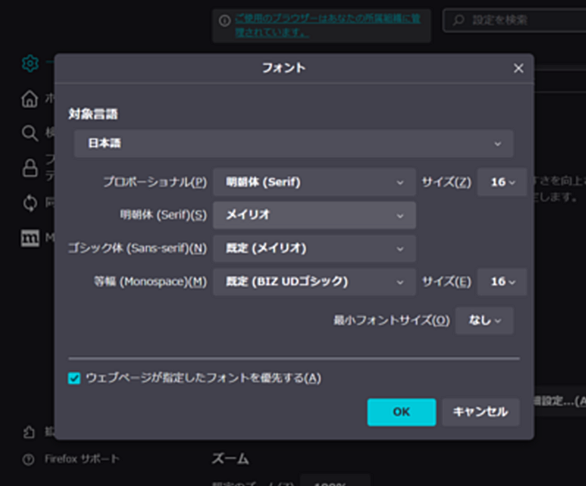Click the 設定を検索 search field
The height and width of the screenshot is (486, 586).
coord(514,20)
